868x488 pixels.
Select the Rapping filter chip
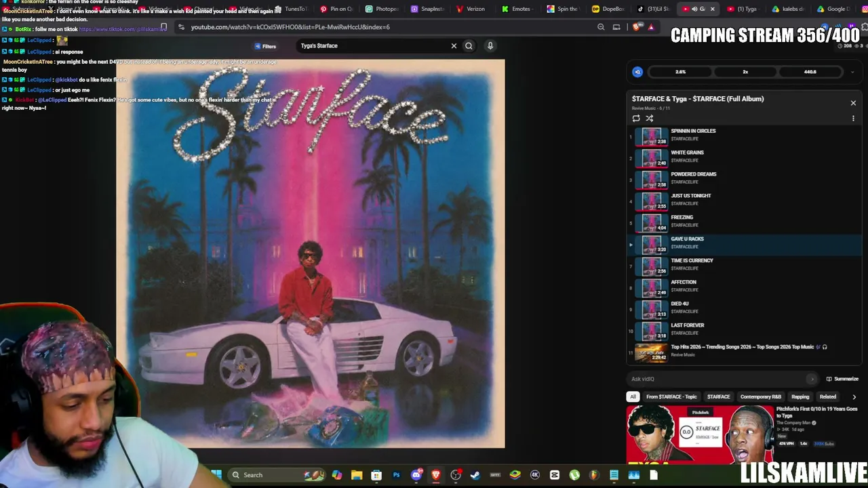(x=800, y=397)
